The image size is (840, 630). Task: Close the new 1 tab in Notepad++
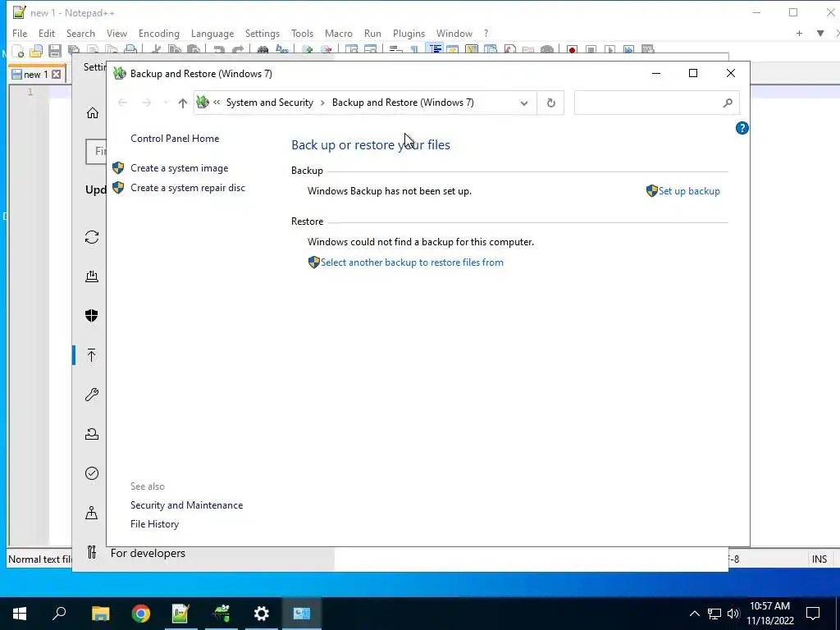tap(57, 75)
